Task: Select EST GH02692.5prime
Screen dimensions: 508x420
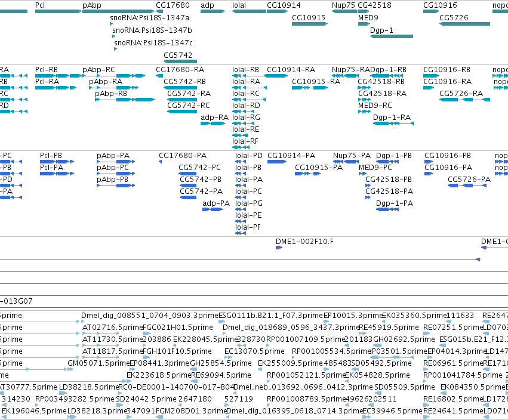Action: point(404,339)
